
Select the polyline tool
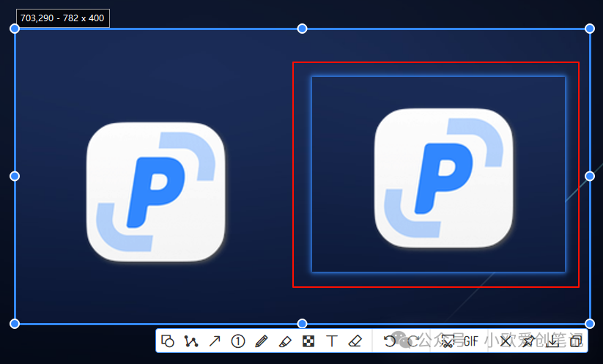point(190,341)
